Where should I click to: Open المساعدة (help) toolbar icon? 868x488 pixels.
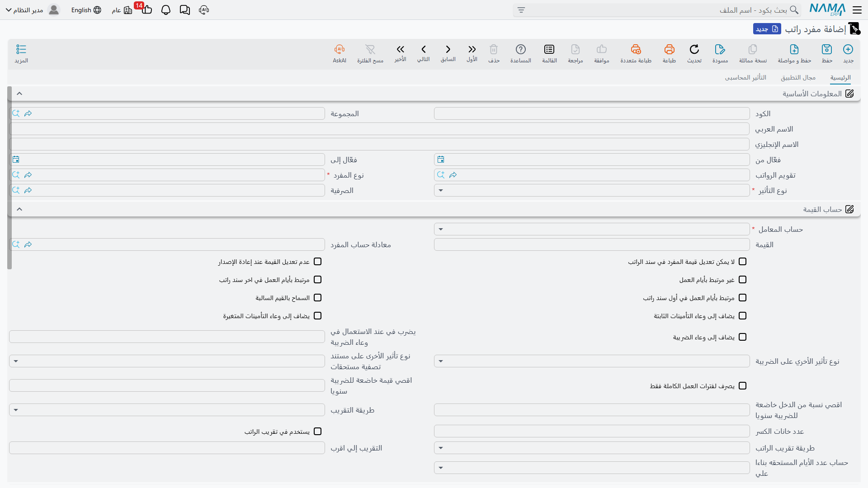[x=521, y=49]
